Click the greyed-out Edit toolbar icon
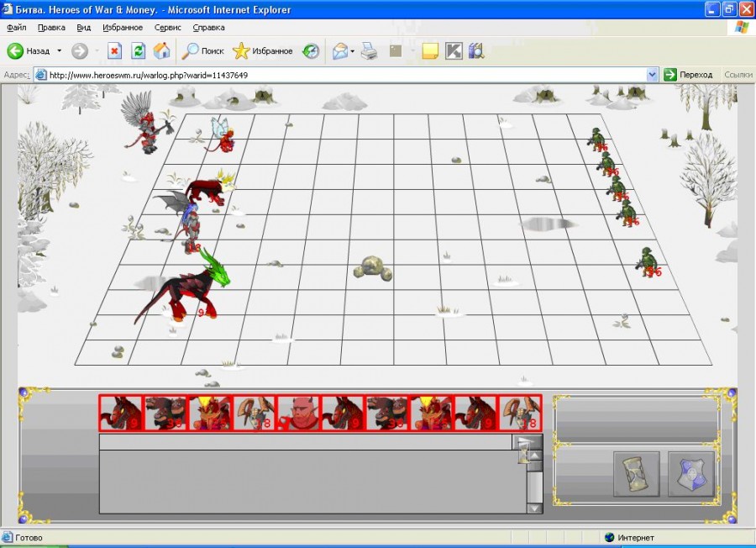756x548 pixels. (x=396, y=50)
